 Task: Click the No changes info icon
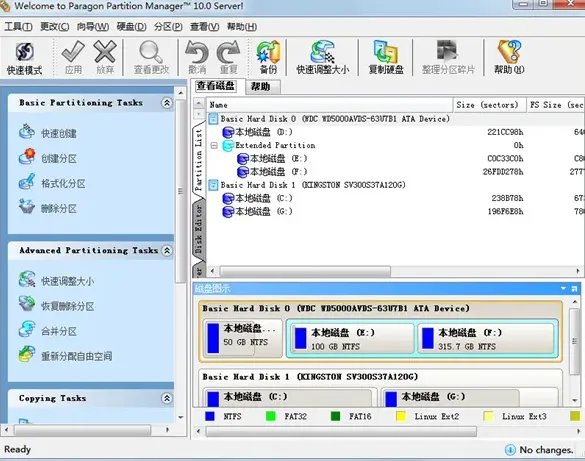(x=510, y=450)
